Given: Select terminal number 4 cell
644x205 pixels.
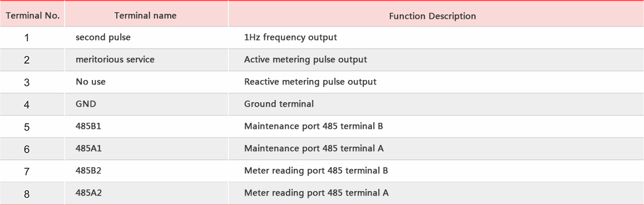Looking at the screenshot, I should click(x=27, y=105).
